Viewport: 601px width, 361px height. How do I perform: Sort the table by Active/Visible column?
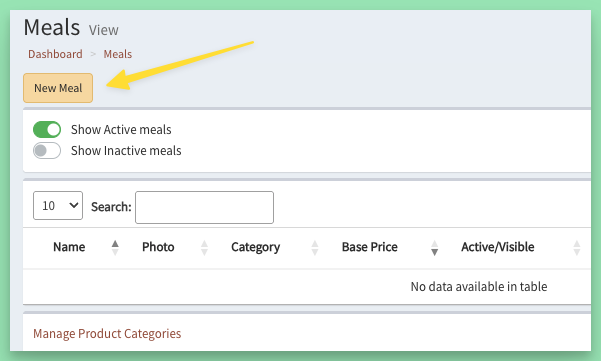(x=498, y=247)
